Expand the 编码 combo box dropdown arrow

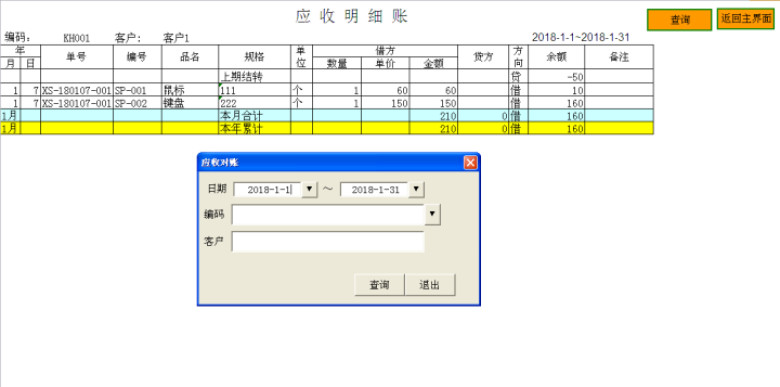click(432, 214)
